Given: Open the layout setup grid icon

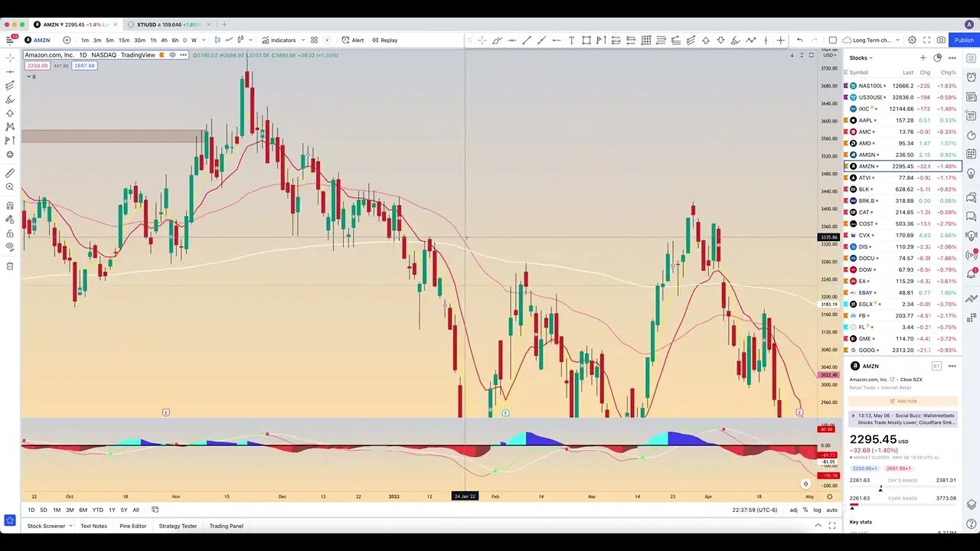Looking at the screenshot, I should [314, 40].
